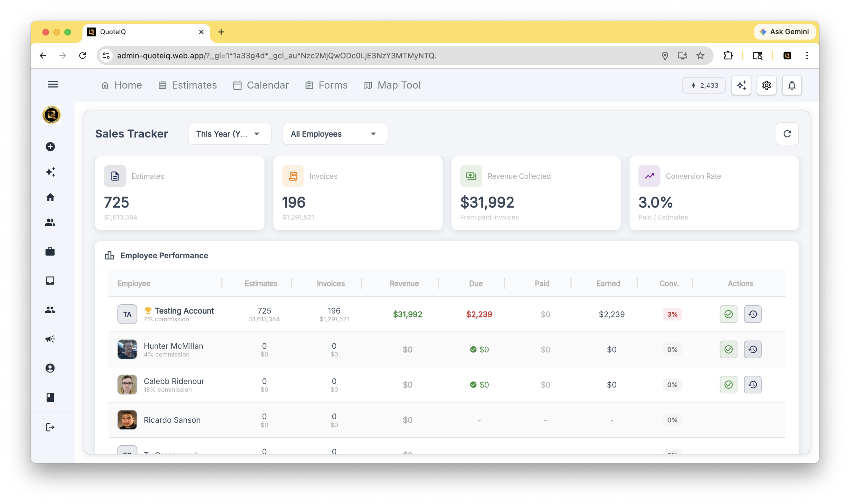Sort by the Conv. column header

point(669,283)
